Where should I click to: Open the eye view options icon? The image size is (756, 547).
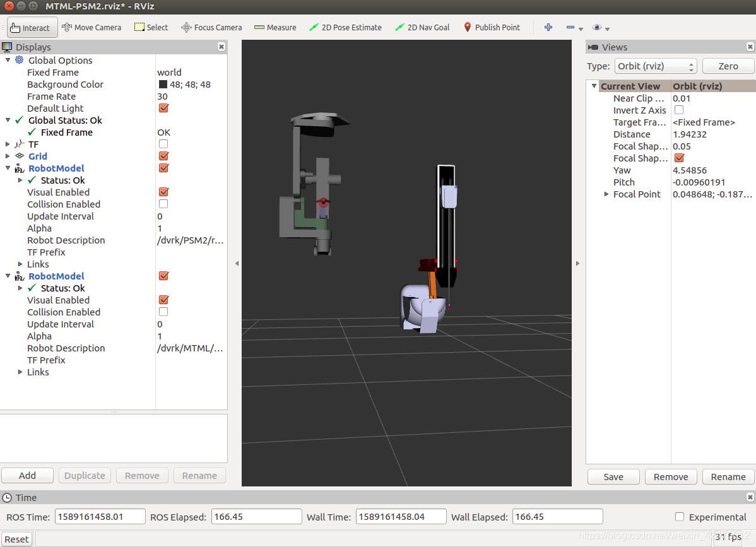(x=597, y=28)
